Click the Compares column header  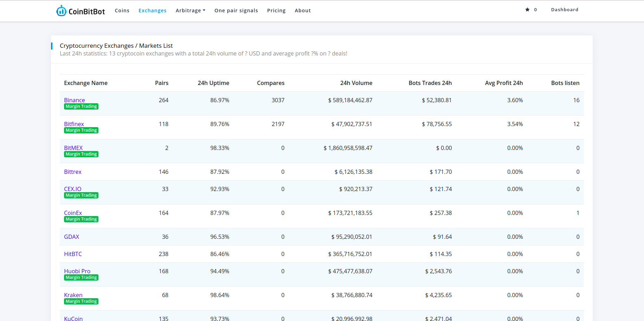point(271,83)
